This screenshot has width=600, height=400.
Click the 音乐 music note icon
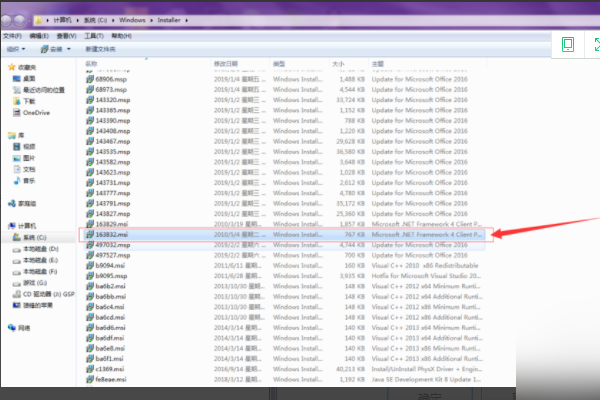coord(16,181)
